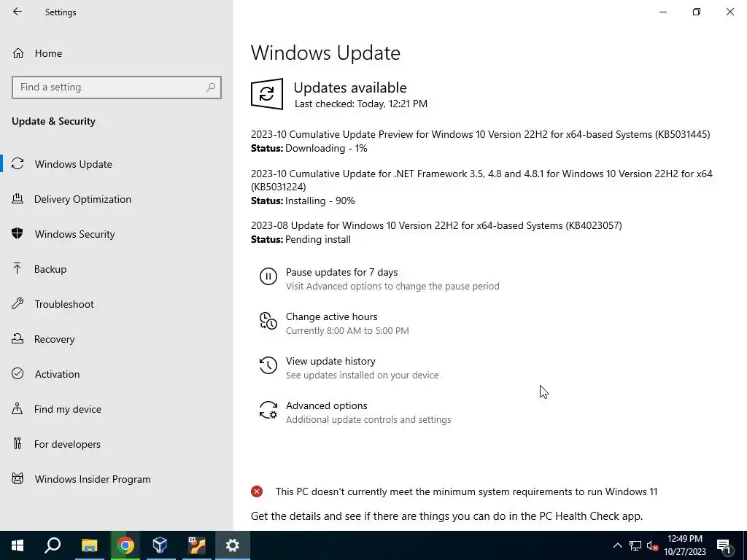Open File Explorer from taskbar
Screen dimensions: 747x560
(x=89, y=545)
